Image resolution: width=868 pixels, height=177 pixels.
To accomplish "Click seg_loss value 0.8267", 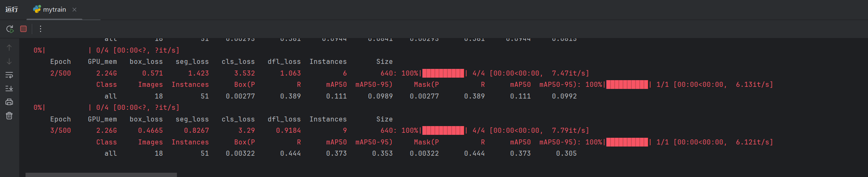I will tap(197, 130).
